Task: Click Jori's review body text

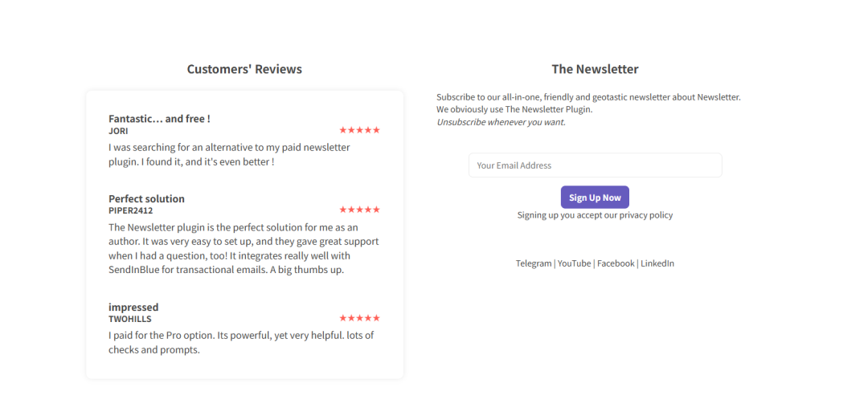Action: point(229,154)
